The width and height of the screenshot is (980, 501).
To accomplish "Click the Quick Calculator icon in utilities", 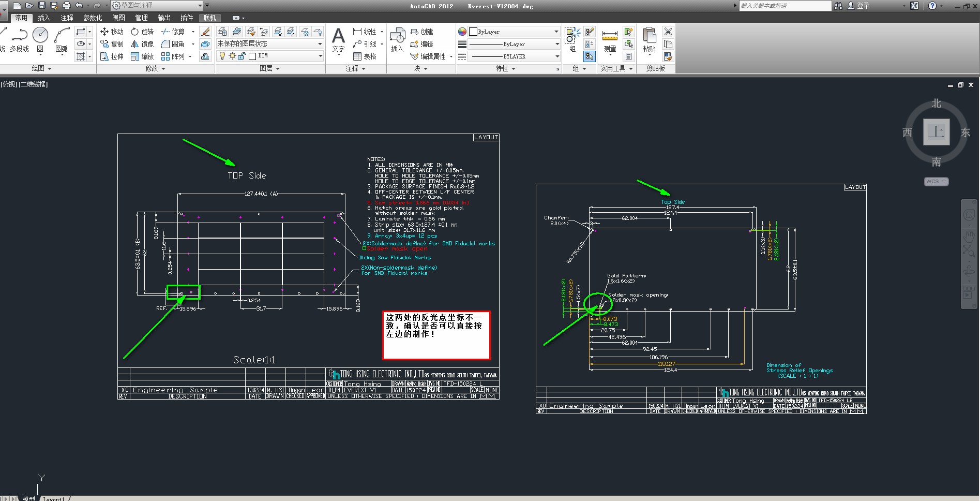I will 629,56.
